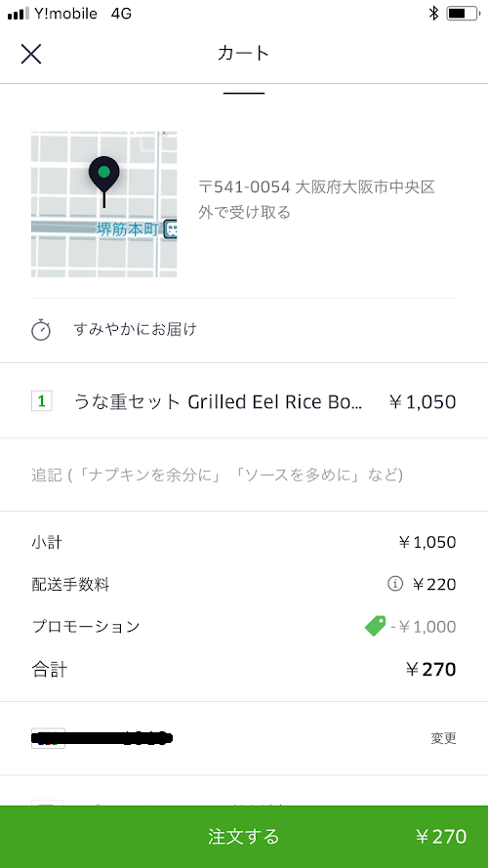The height and width of the screenshot is (868, 488).
Task: Tap the payment card icon
Action: point(48,738)
